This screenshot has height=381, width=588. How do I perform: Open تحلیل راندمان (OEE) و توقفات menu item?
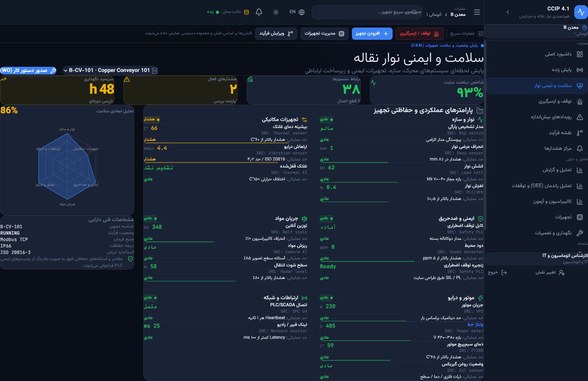point(537,186)
